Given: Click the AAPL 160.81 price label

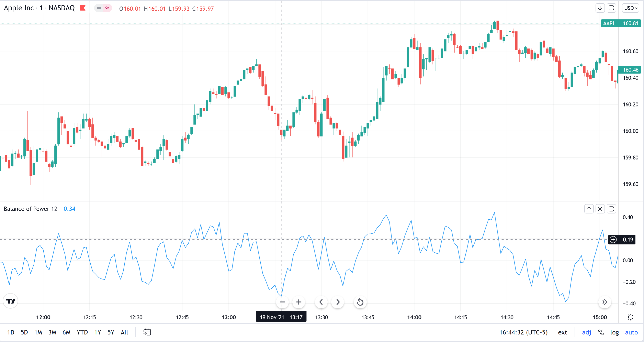Looking at the screenshot, I should [621, 23].
